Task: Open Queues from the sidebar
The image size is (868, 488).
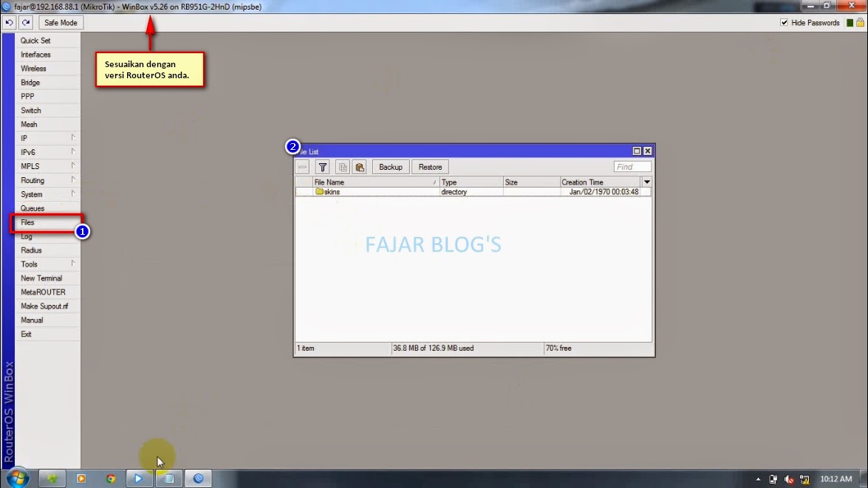Action: click(x=32, y=208)
